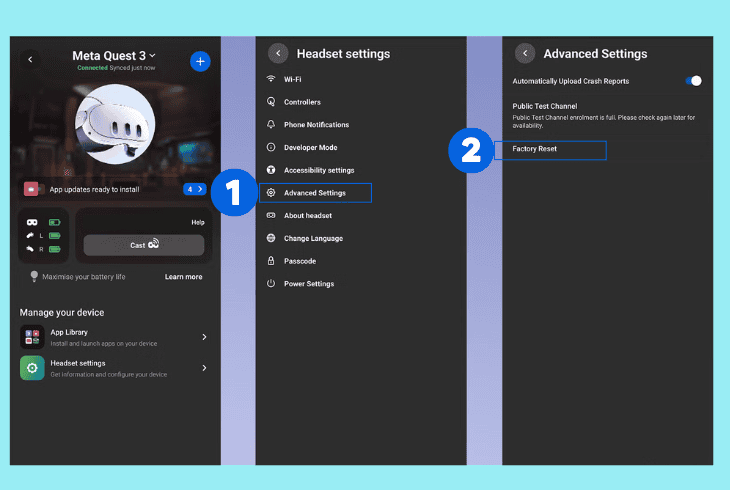Tap the Cast button
This screenshot has width=730, height=490.
tap(144, 245)
